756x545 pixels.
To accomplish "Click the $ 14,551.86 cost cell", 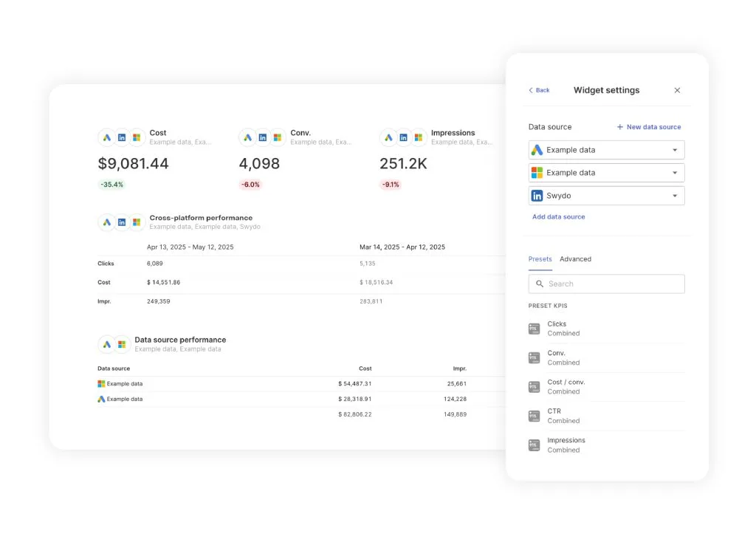I will pos(163,283).
